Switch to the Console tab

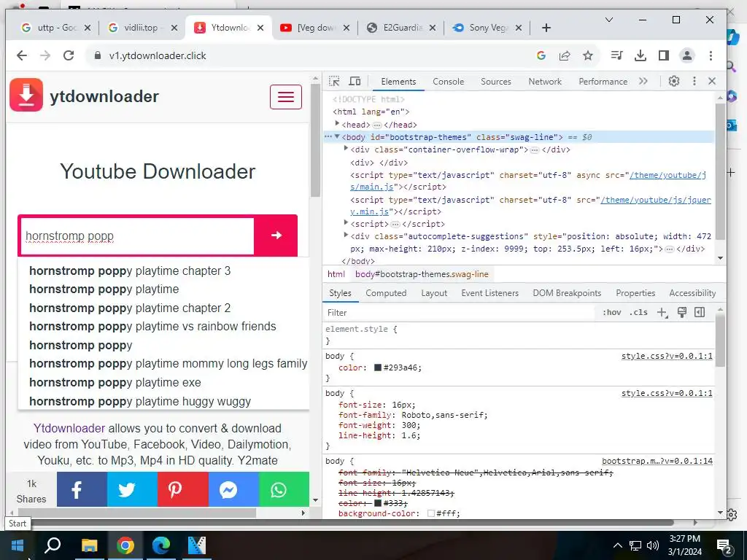click(x=449, y=82)
